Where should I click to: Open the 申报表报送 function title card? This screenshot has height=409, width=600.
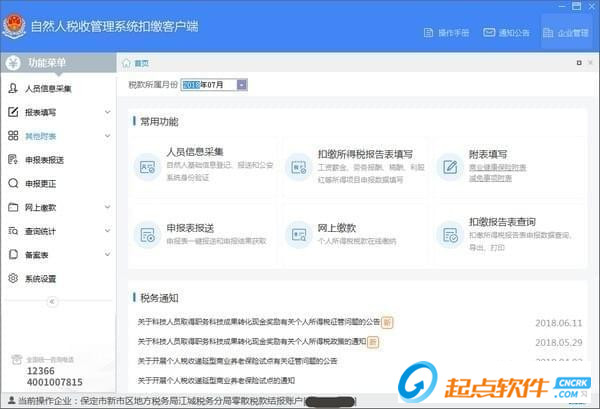pos(190,228)
